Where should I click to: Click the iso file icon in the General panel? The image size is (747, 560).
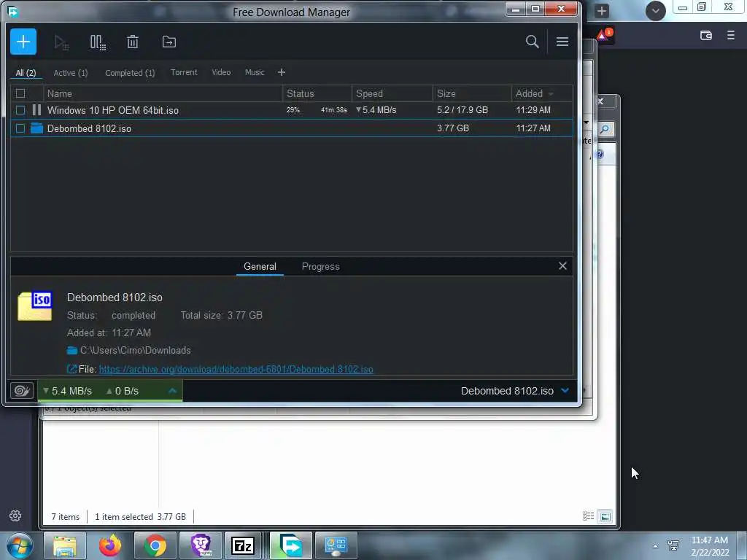click(35, 306)
